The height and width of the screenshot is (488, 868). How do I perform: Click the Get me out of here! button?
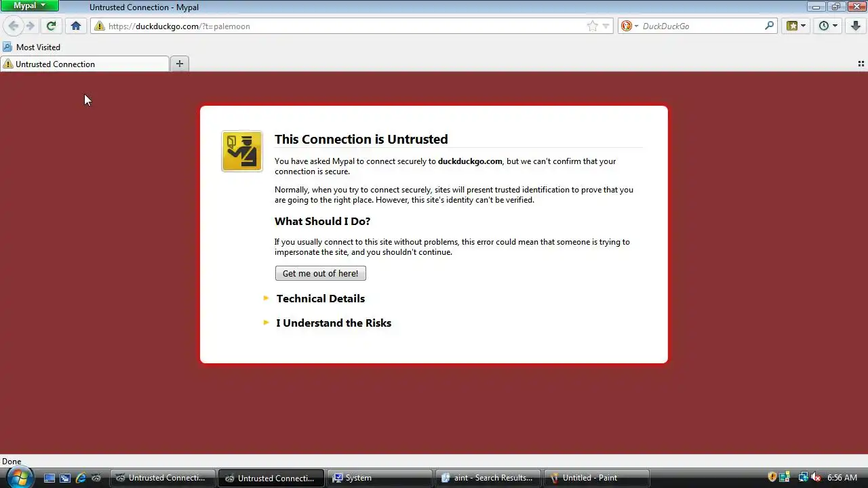point(320,273)
